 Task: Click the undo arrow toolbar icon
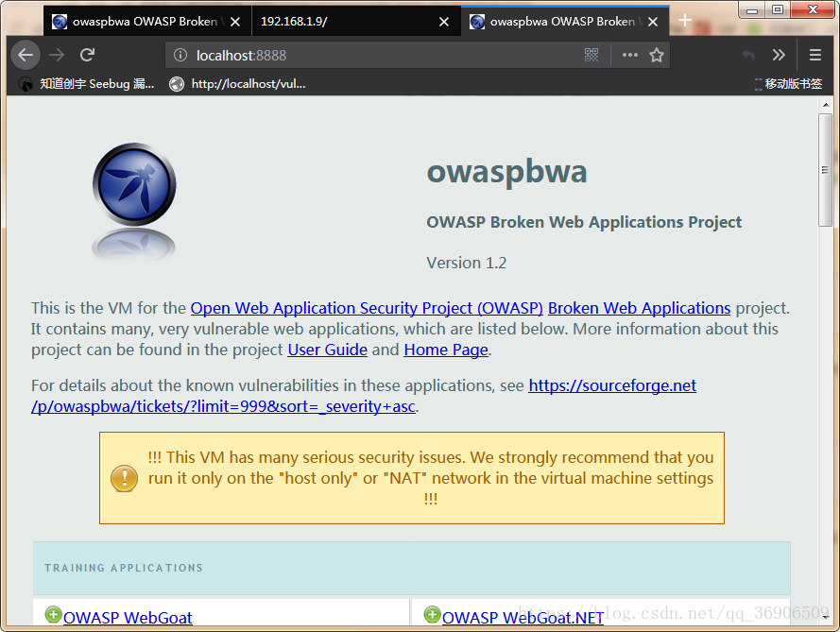[x=749, y=55]
